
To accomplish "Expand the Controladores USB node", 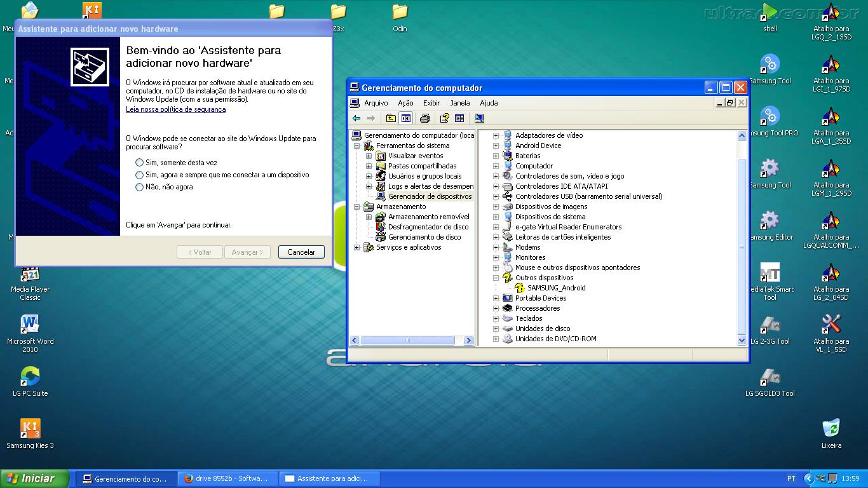I will (x=496, y=196).
